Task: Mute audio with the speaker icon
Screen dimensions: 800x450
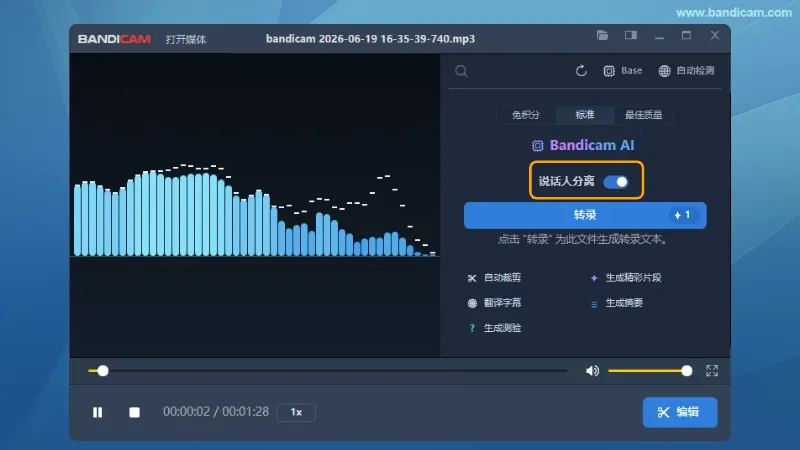Action: 592,371
